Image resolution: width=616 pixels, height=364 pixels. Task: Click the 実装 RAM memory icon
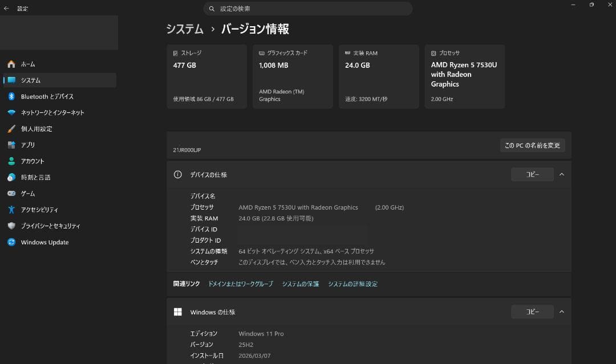point(347,53)
